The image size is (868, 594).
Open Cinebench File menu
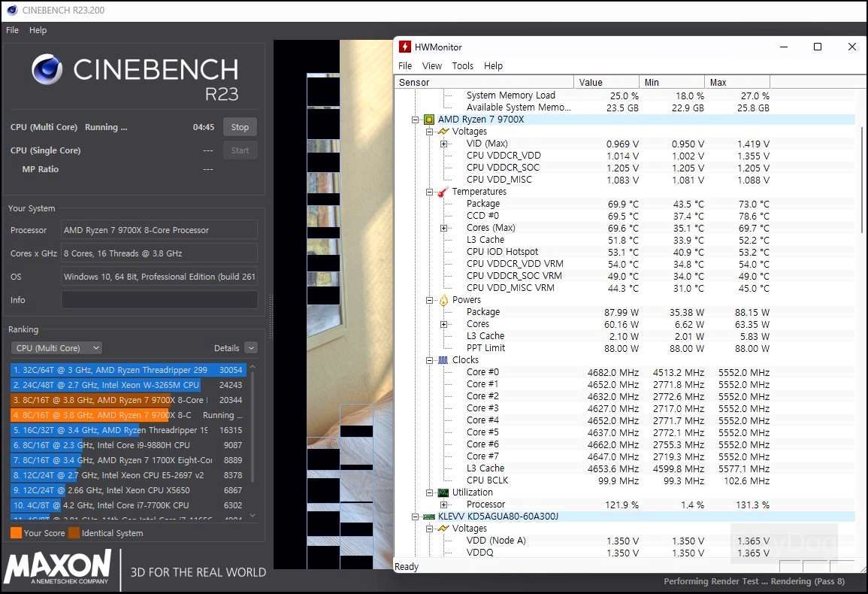pyautogui.click(x=12, y=30)
